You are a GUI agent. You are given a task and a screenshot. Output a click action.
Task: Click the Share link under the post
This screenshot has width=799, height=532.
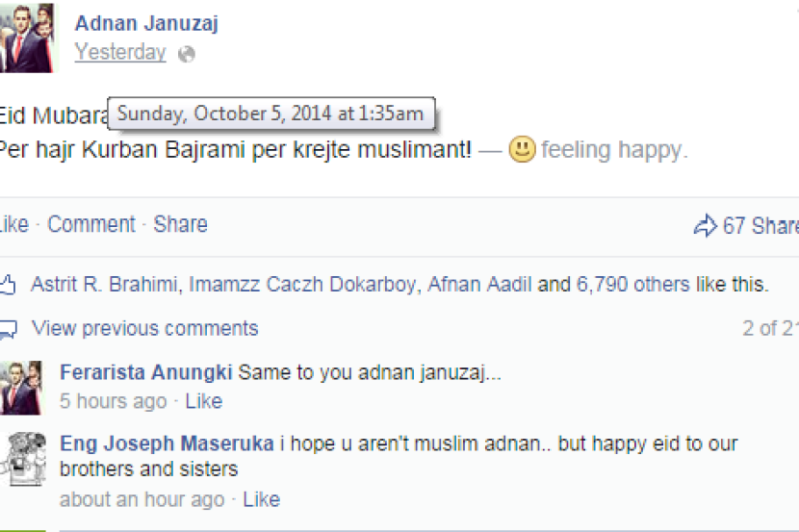tap(180, 224)
